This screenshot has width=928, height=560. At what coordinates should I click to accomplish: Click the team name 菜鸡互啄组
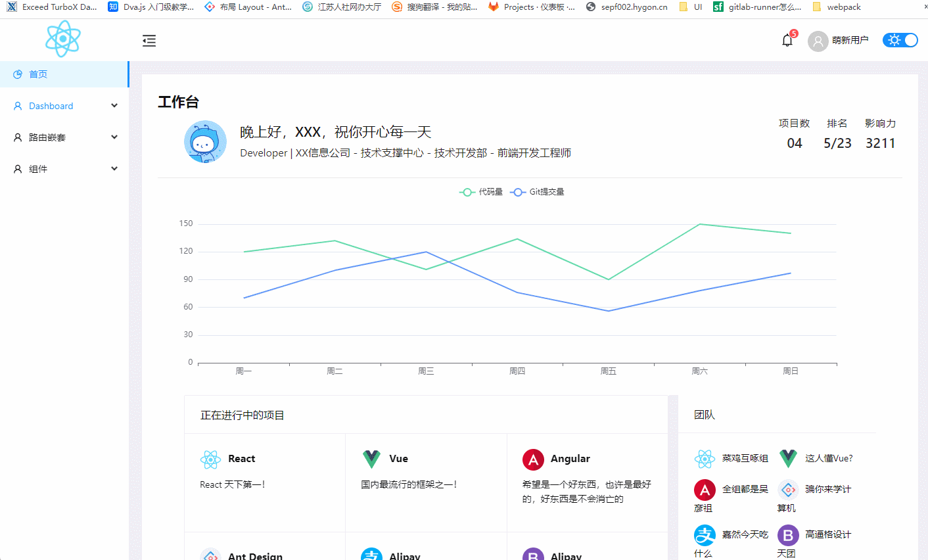pyautogui.click(x=745, y=458)
